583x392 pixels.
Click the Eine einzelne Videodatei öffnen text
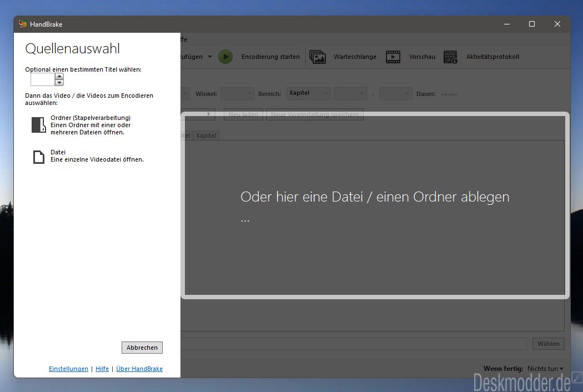tap(97, 159)
